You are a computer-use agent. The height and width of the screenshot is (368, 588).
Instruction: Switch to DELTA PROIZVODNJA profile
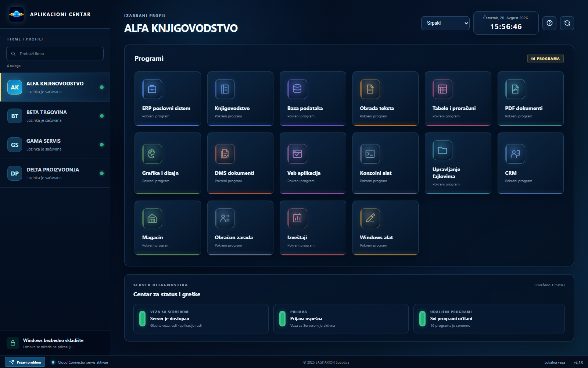click(55, 173)
